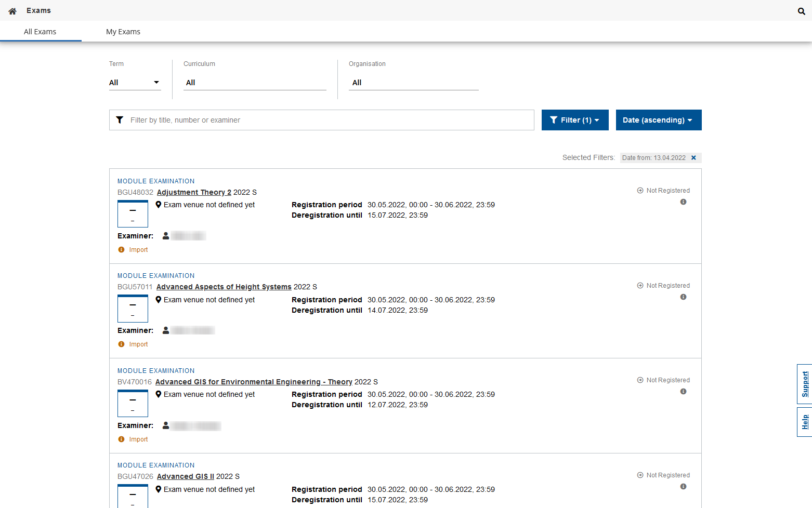This screenshot has width=812, height=508.
Task: Click info icon for Advanced GIS for Environmental Engineering
Action: pyautogui.click(x=683, y=392)
